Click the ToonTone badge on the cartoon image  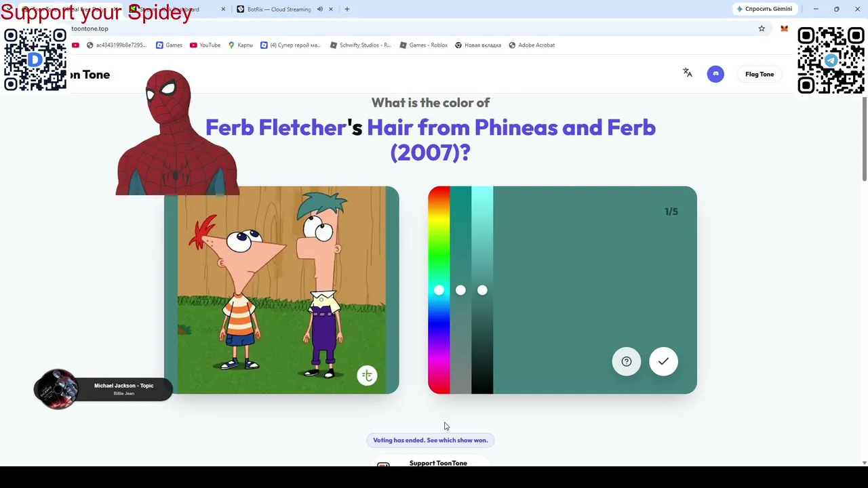coord(367,375)
